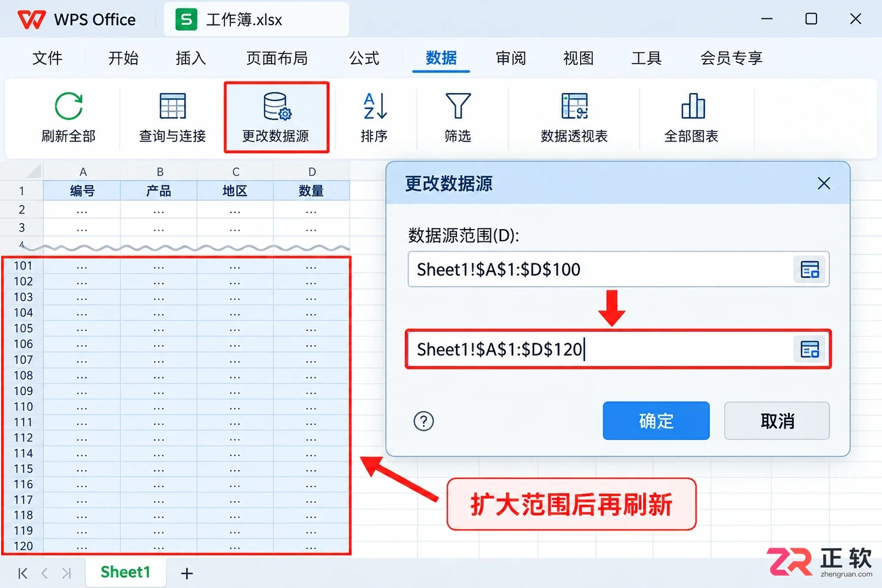
Task: Select the Sheet1 sheet tab
Action: coord(126,572)
